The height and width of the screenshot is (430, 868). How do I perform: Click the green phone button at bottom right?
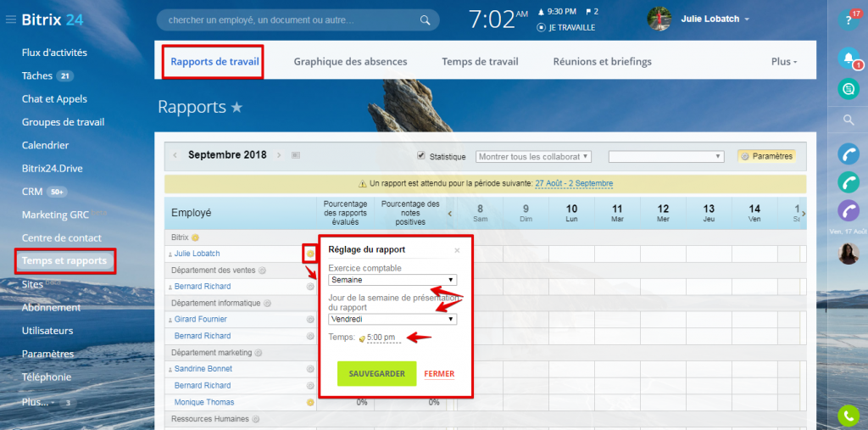pos(848,416)
